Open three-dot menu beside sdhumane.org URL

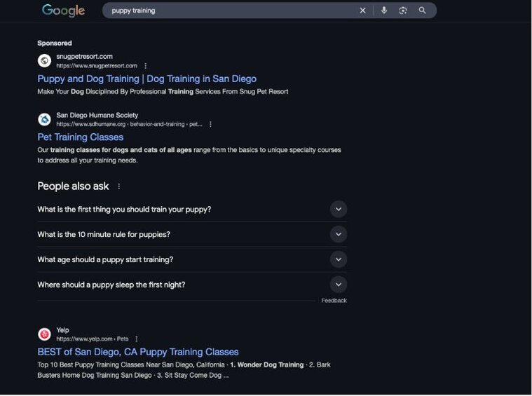pos(210,124)
